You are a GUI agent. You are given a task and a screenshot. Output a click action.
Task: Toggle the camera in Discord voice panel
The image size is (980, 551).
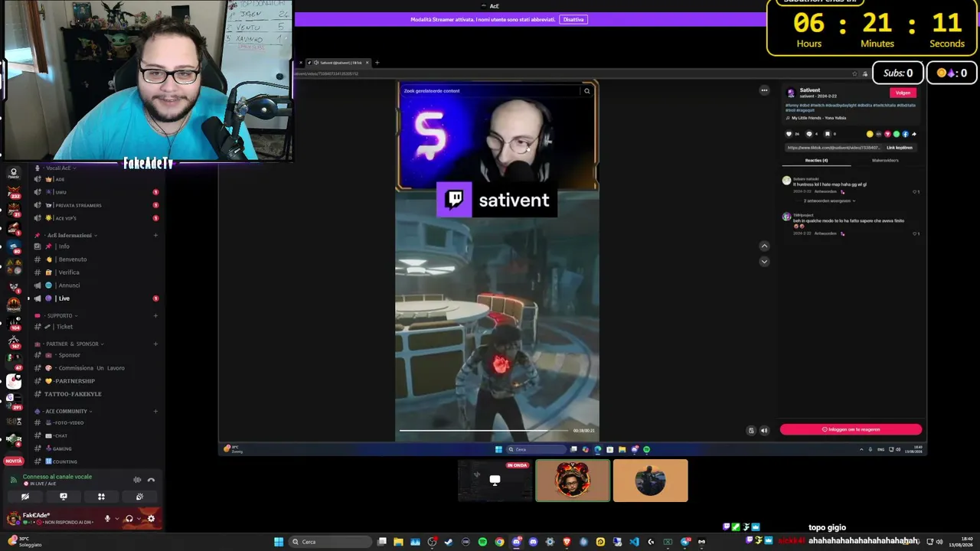click(25, 497)
